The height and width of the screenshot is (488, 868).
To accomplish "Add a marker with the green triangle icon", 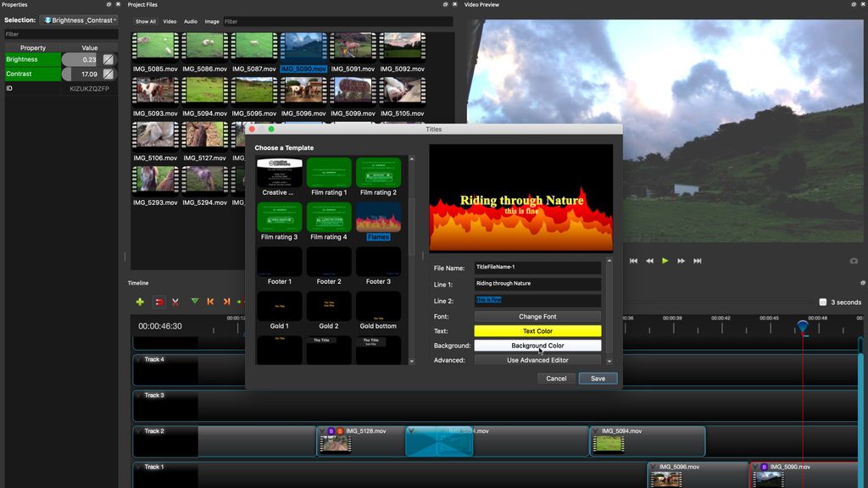I will click(x=195, y=301).
